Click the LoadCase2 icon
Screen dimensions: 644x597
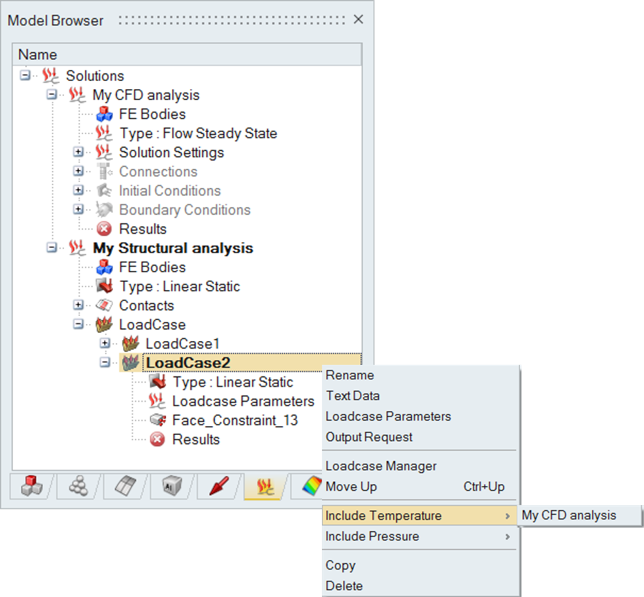click(131, 363)
